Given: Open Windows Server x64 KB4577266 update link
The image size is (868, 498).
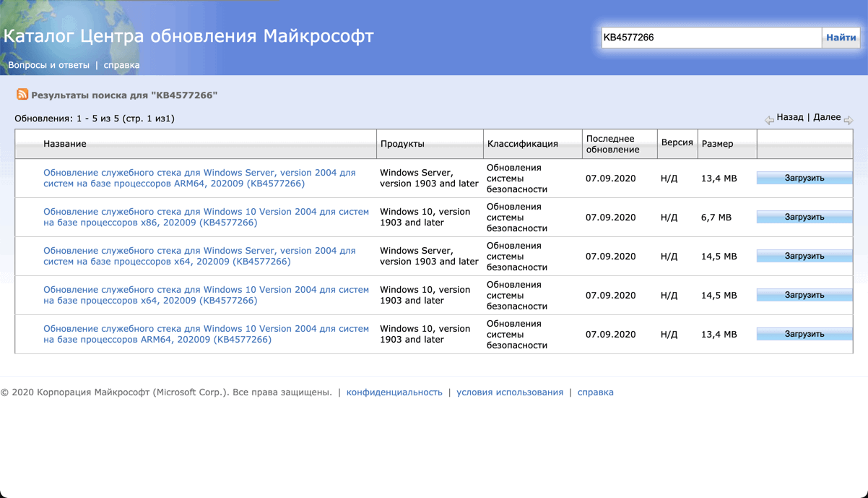Looking at the screenshot, I should click(199, 256).
